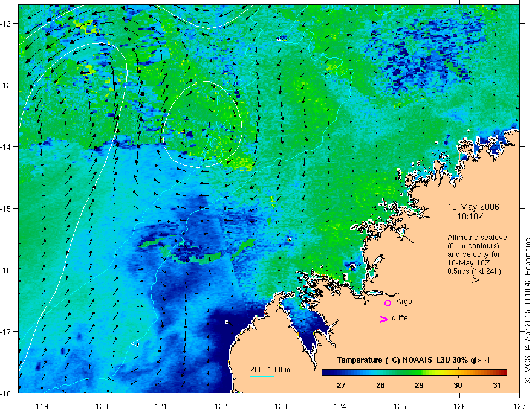Click the '10:18Z' time text
The height and width of the screenshot is (411, 532).
pyautogui.click(x=470, y=216)
